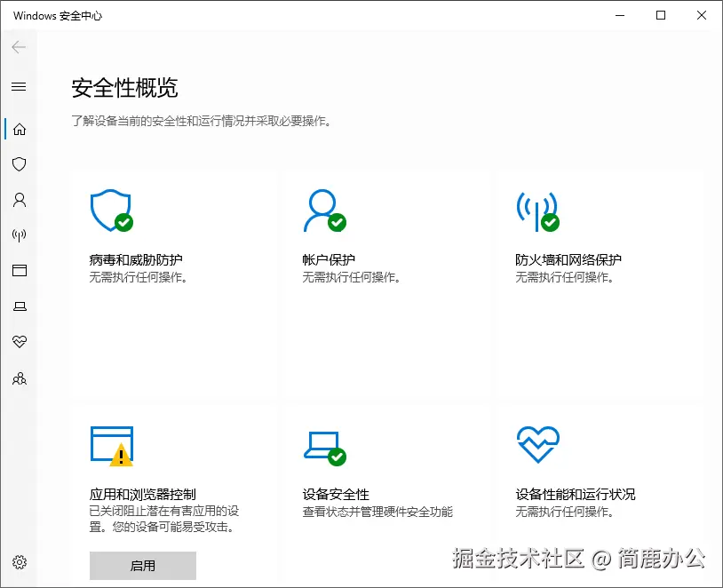Open 设备性能和运行状况 tile title
Screen dimensions: 723x588
point(576,495)
